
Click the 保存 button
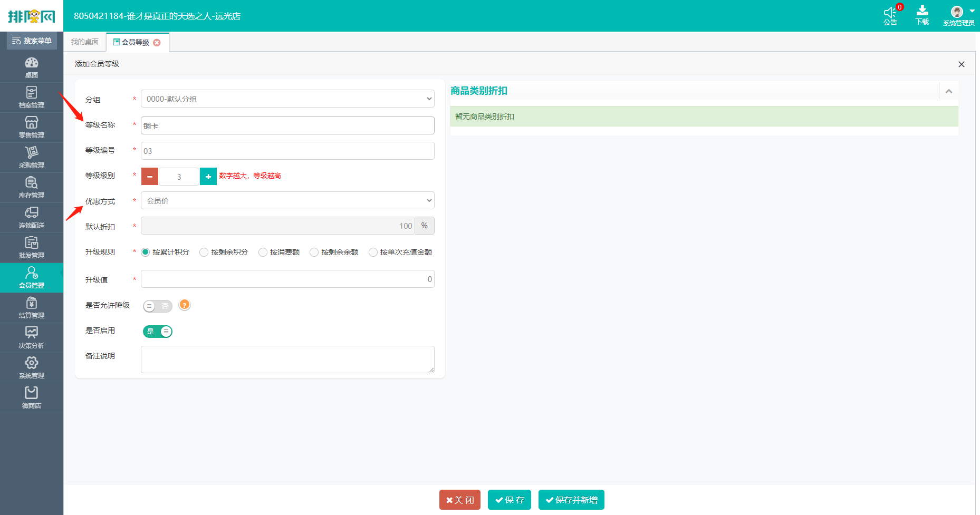(510, 500)
